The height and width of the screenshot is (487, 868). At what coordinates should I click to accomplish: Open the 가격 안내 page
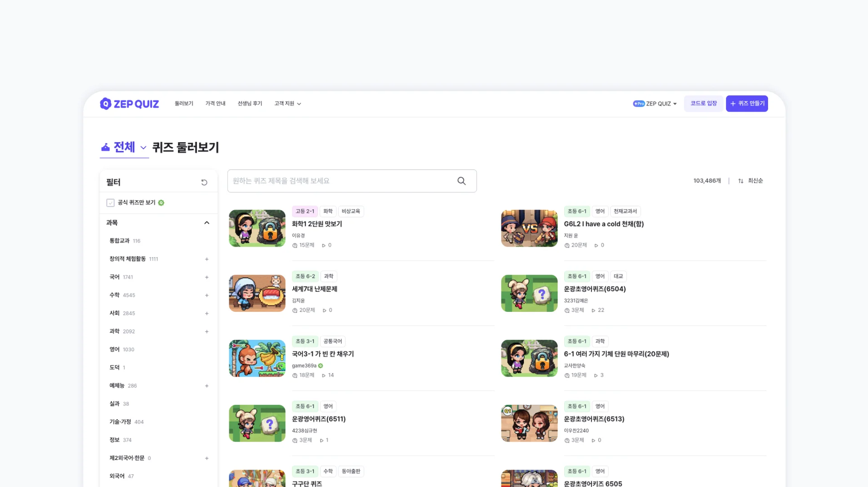click(x=215, y=104)
